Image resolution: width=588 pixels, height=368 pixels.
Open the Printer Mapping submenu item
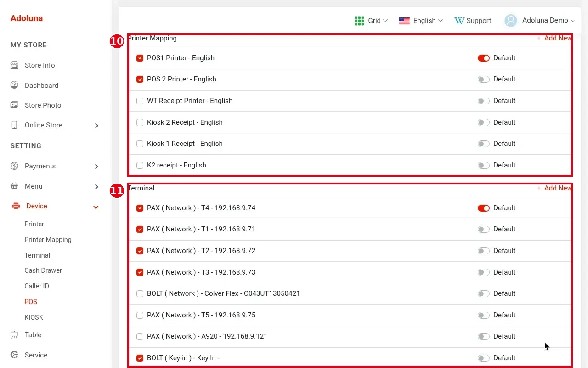(x=48, y=240)
